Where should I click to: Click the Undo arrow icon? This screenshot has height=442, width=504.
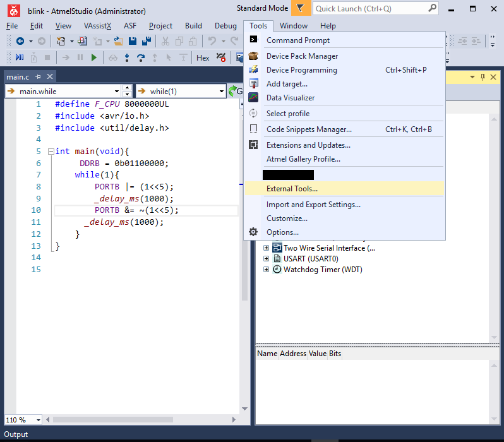[x=212, y=41]
